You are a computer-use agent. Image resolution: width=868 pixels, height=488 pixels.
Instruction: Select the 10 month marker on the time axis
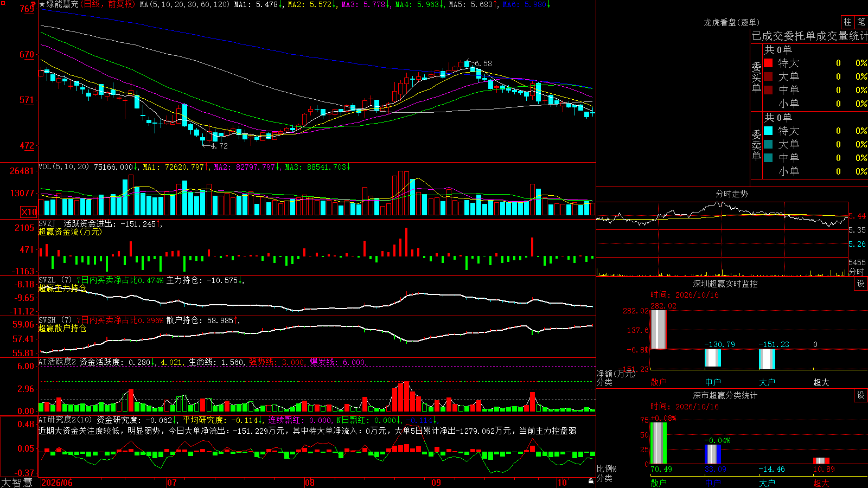click(562, 483)
